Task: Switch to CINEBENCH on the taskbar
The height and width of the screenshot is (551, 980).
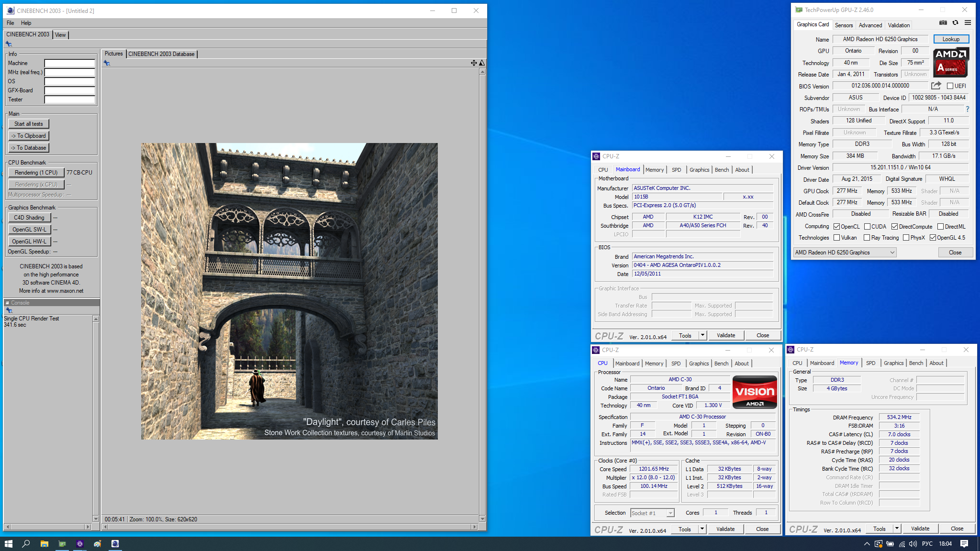Action: [115, 544]
